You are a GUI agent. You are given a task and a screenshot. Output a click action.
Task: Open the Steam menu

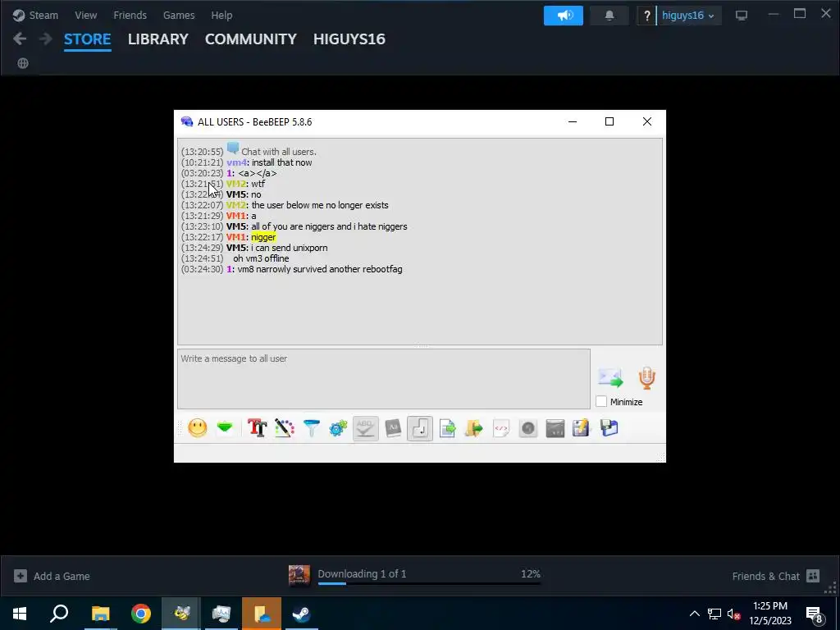[x=35, y=15]
